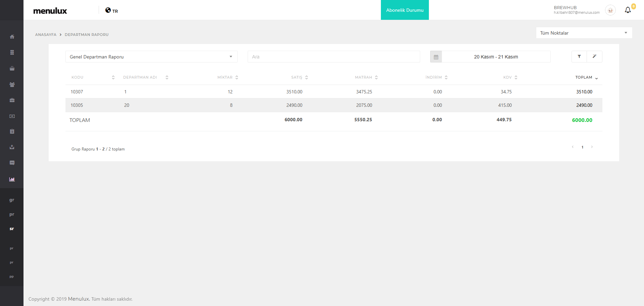Open the people group icon in sidebar
The width and height of the screenshot is (644, 306).
coord(12,85)
